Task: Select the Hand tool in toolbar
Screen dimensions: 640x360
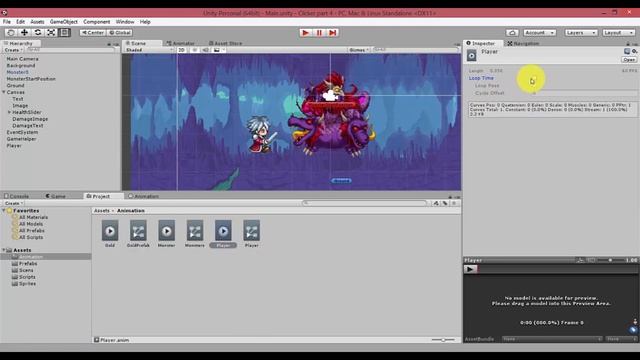Action: tap(11, 32)
